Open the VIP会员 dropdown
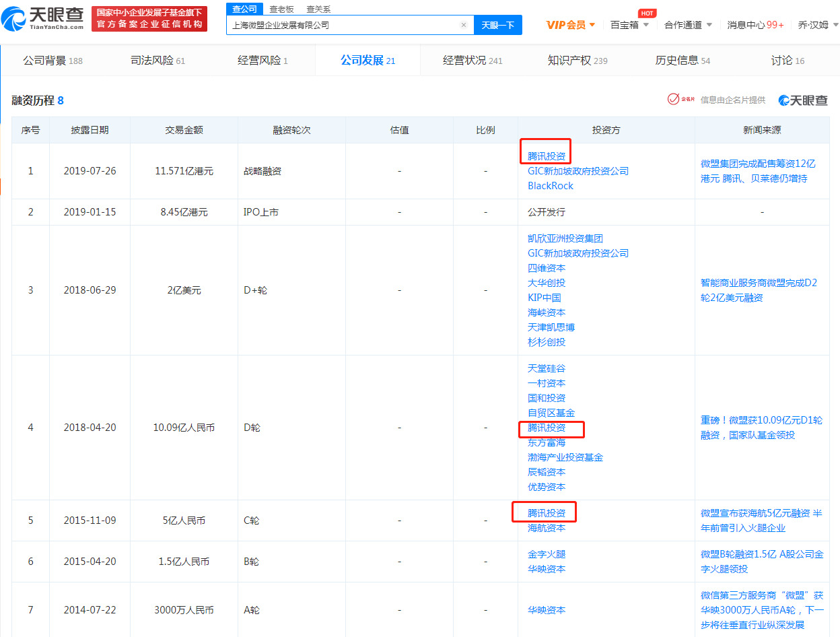Screen dimensions: 840x637 point(571,25)
